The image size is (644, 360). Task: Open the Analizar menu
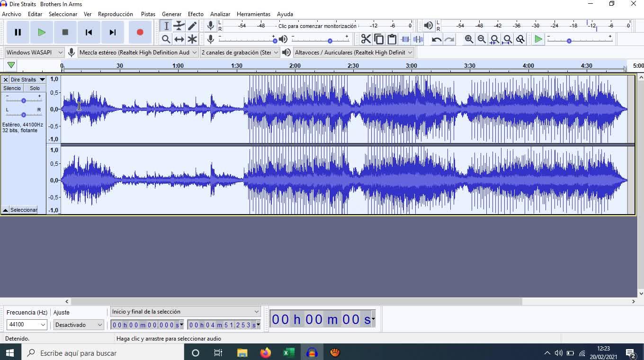coord(220,14)
